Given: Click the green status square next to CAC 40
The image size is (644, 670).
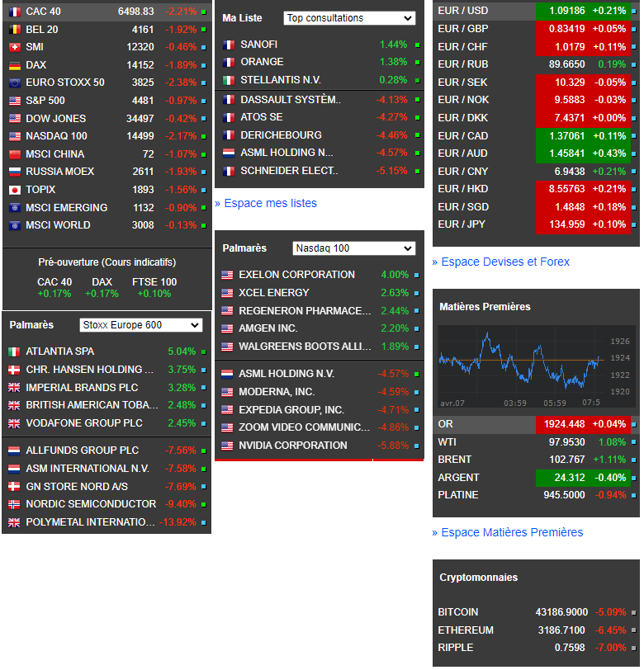Looking at the screenshot, I should pyautogui.click(x=204, y=12).
